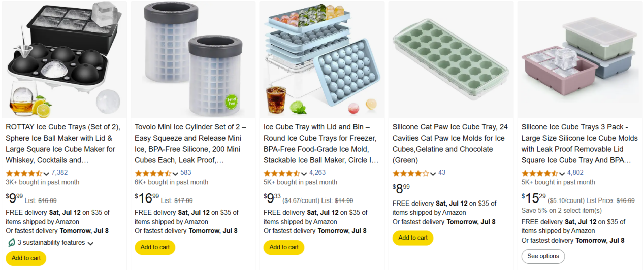Add Tovolo Mini Ice Cylinder to cart
This screenshot has height=270, width=644.
point(155,247)
